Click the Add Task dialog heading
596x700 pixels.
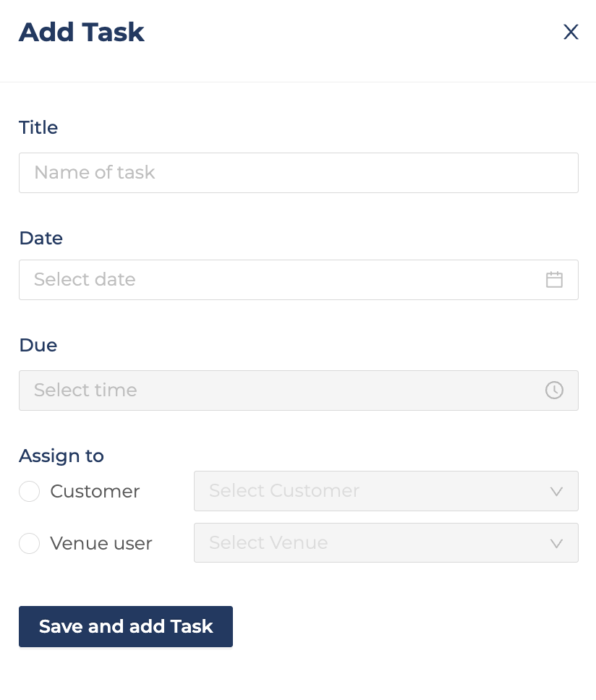coord(82,33)
